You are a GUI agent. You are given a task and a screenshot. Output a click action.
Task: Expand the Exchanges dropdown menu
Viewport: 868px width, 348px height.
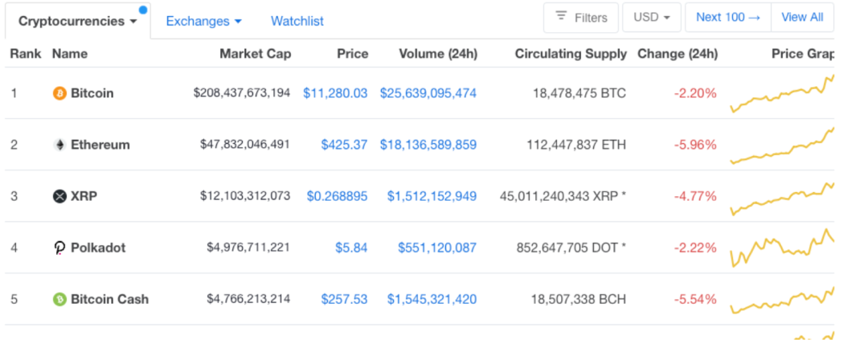pos(203,21)
